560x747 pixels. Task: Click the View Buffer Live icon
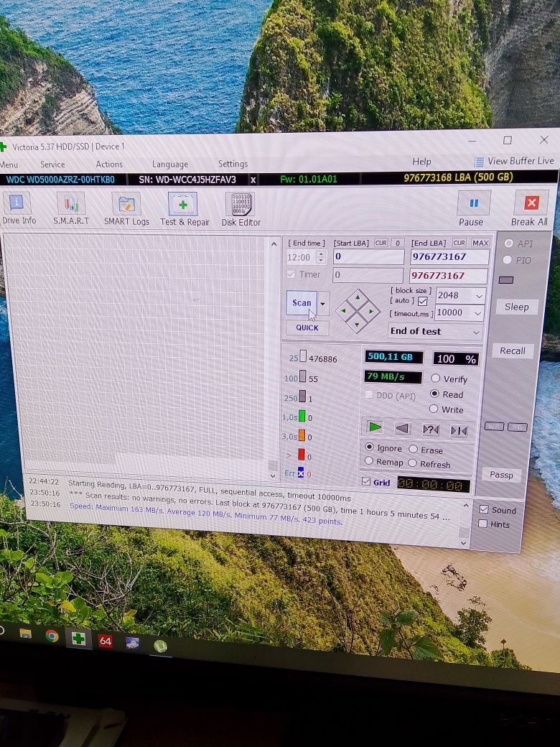(x=479, y=162)
